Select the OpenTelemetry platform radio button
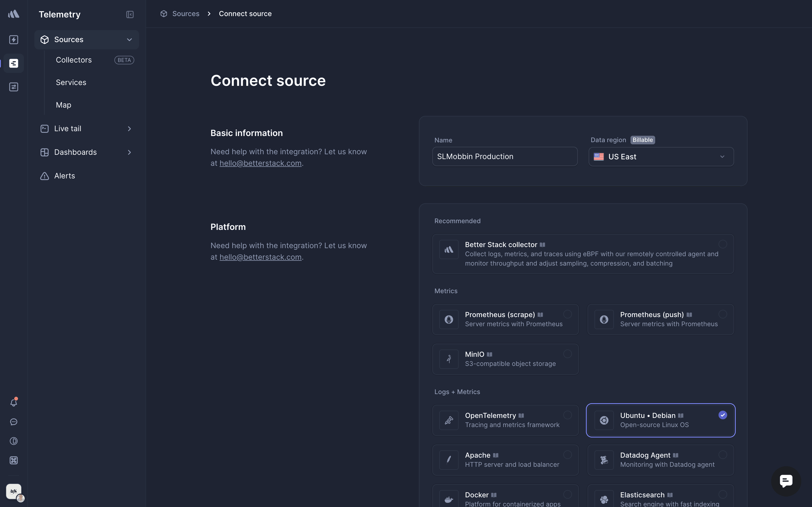This screenshot has height=507, width=812. click(x=567, y=415)
